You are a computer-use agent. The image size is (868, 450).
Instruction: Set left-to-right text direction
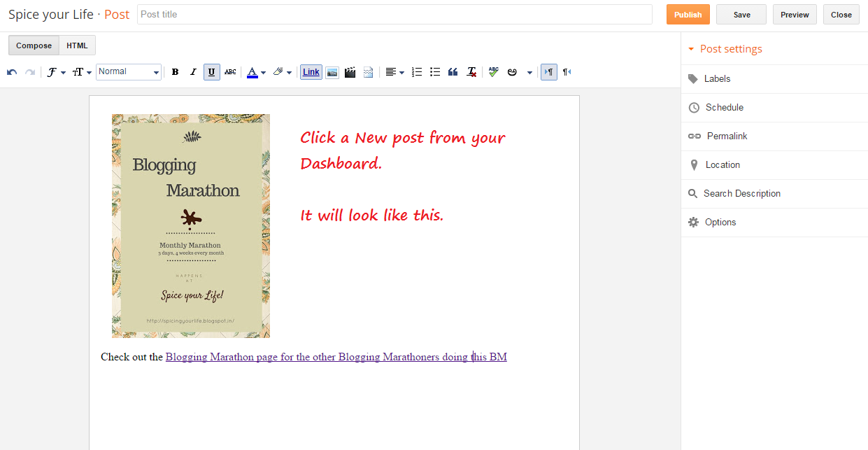[x=549, y=72]
